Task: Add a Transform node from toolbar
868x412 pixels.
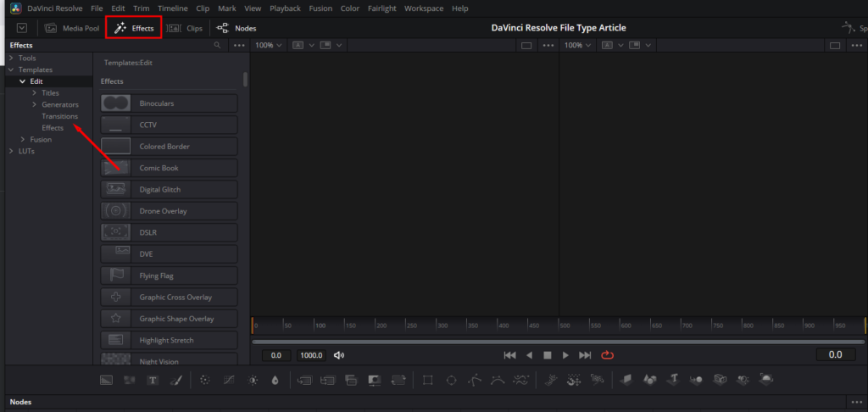Action: pos(398,380)
